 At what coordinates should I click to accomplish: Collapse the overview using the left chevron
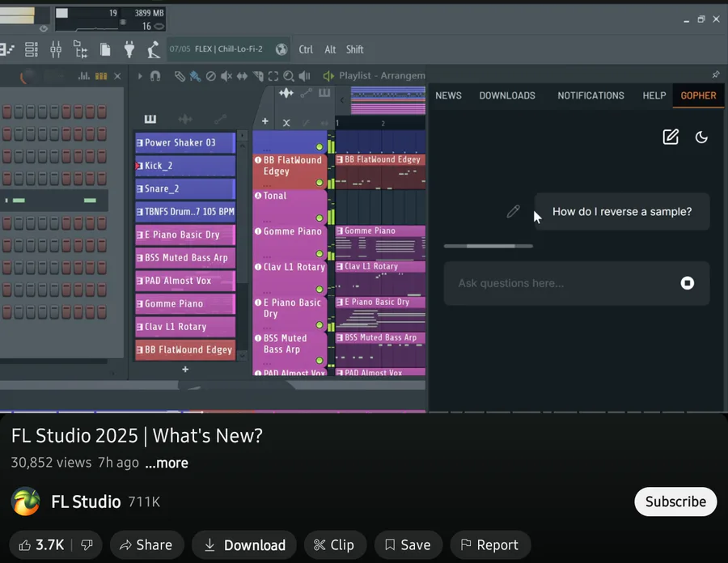click(342, 99)
